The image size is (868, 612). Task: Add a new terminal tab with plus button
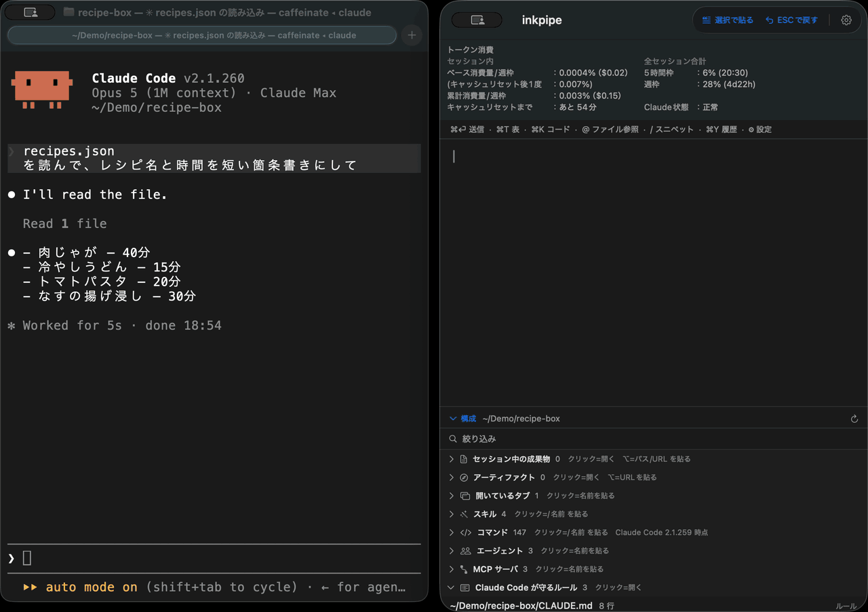click(x=412, y=35)
